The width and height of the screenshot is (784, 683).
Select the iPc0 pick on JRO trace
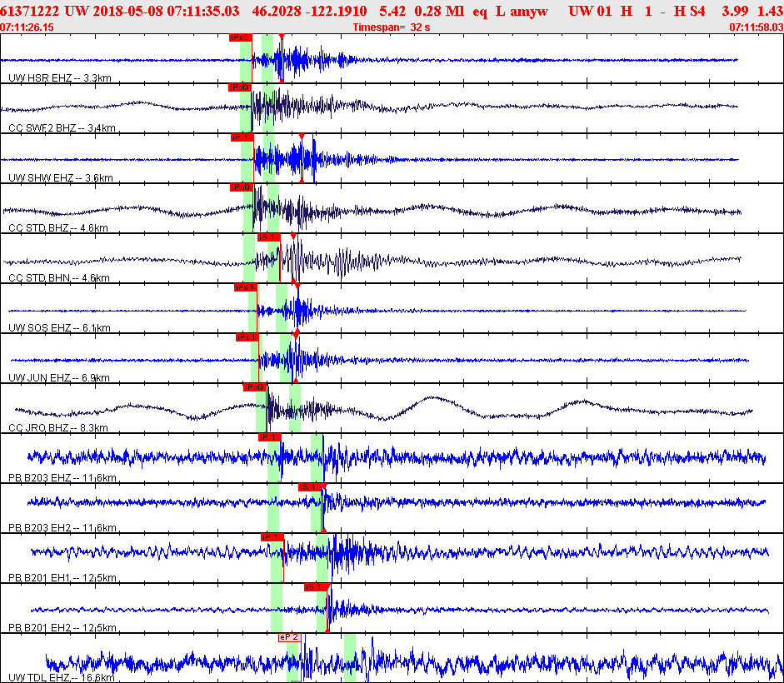(255, 387)
